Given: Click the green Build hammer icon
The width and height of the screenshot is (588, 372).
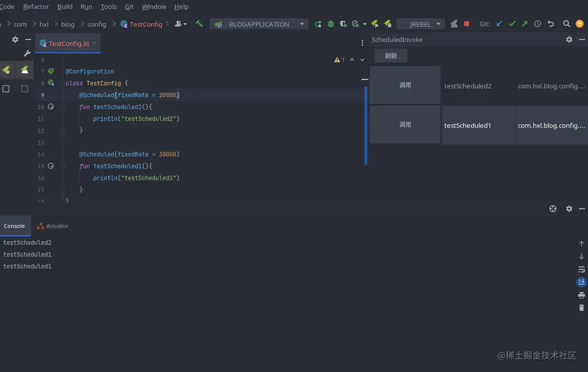Looking at the screenshot, I should 199,24.
